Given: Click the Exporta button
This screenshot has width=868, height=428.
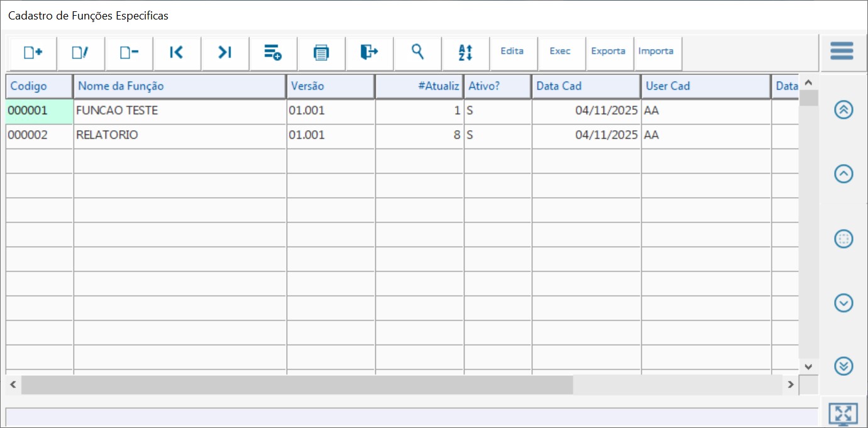Looking at the screenshot, I should (608, 52).
